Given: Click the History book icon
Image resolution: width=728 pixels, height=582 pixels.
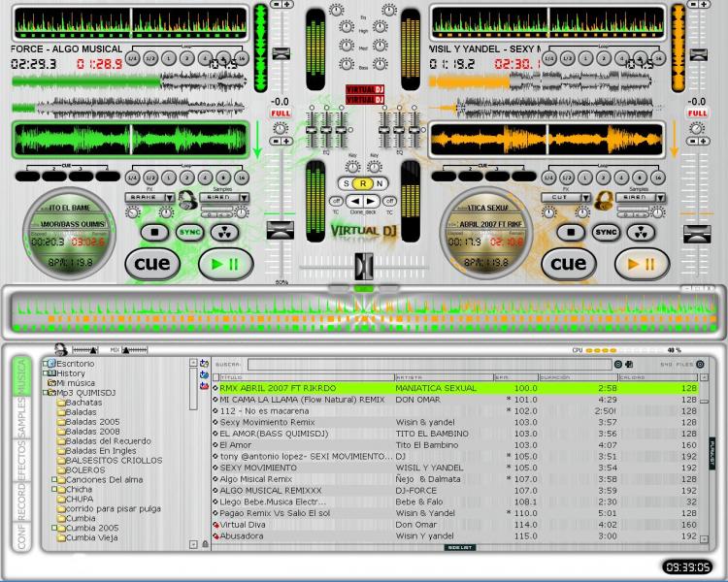Looking at the screenshot, I should [52, 373].
